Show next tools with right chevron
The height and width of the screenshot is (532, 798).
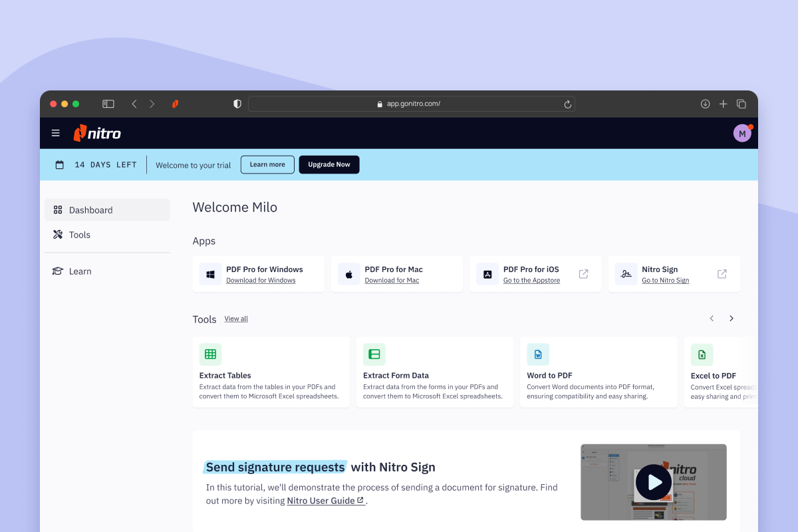(x=731, y=319)
